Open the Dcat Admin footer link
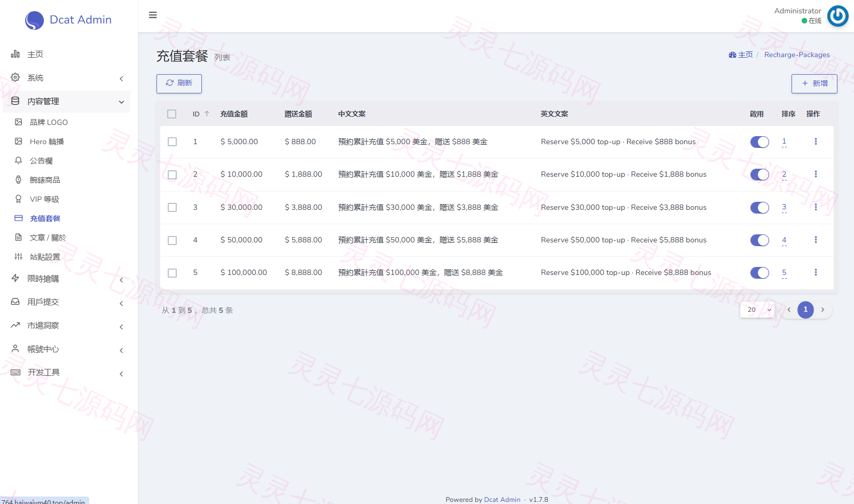 coord(502,500)
